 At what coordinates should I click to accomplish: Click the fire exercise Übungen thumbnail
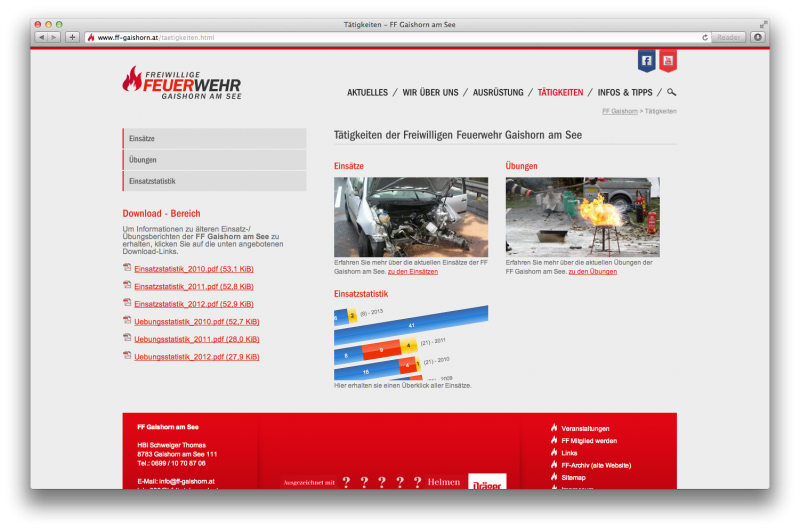tap(583, 217)
